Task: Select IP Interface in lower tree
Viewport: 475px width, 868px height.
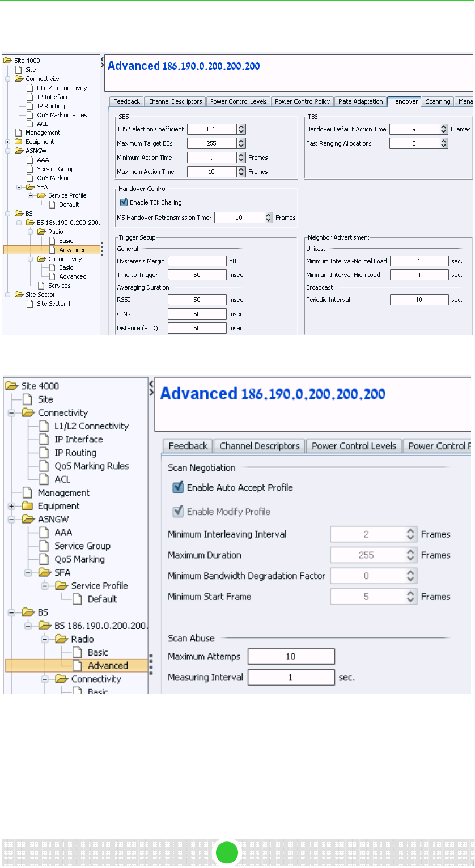Action: pos(79,439)
